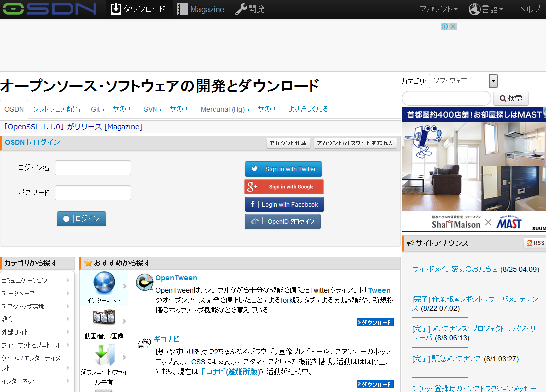The image size is (546, 392).
Task: Click the OSDN logo in header
Action: click(x=49, y=9)
